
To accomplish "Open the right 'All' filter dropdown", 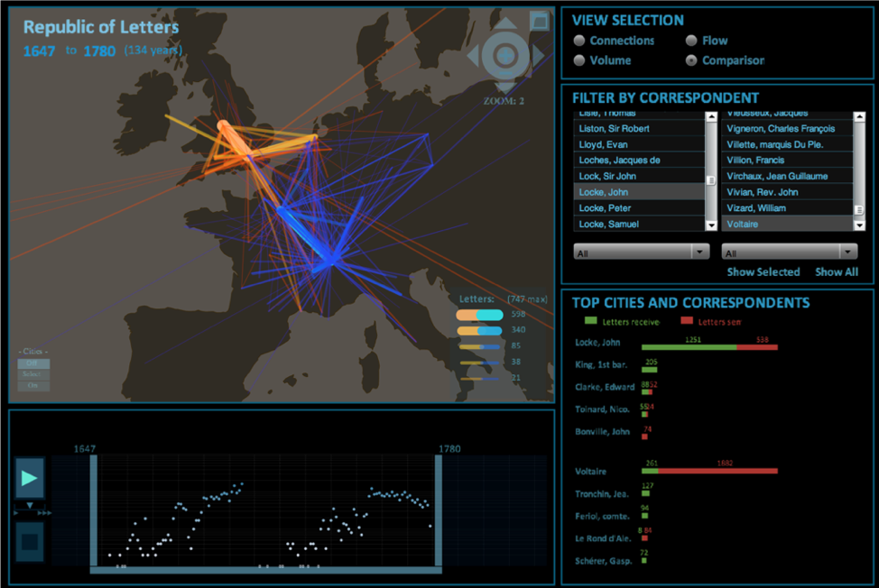I will pyautogui.click(x=790, y=253).
